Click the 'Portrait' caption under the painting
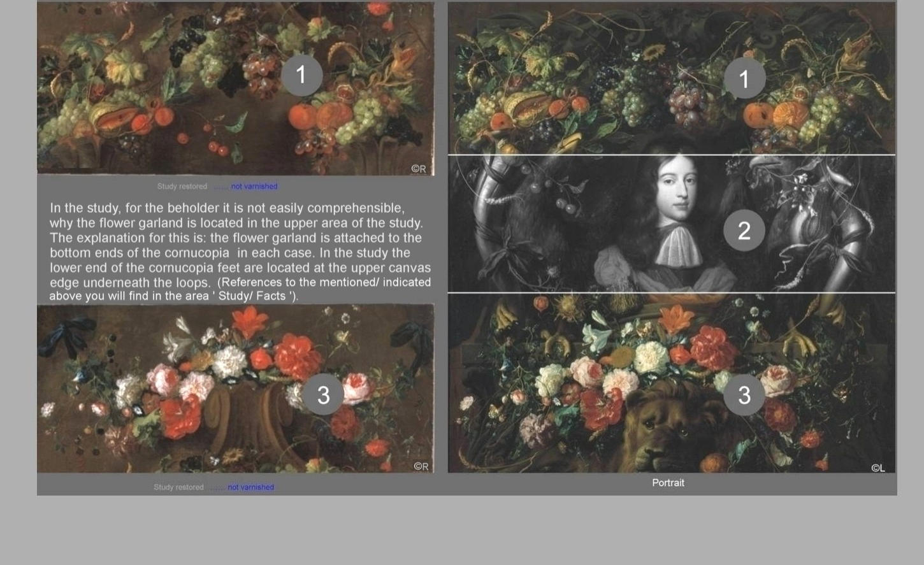 tap(668, 483)
